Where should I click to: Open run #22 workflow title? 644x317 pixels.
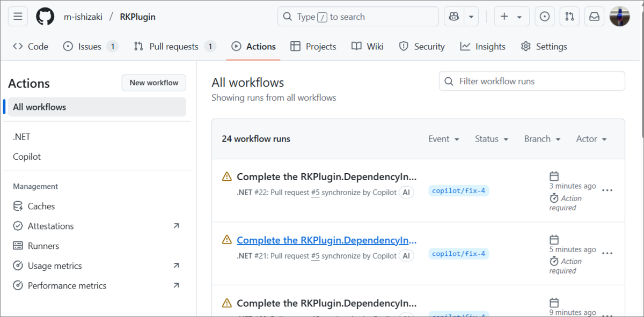326,176
